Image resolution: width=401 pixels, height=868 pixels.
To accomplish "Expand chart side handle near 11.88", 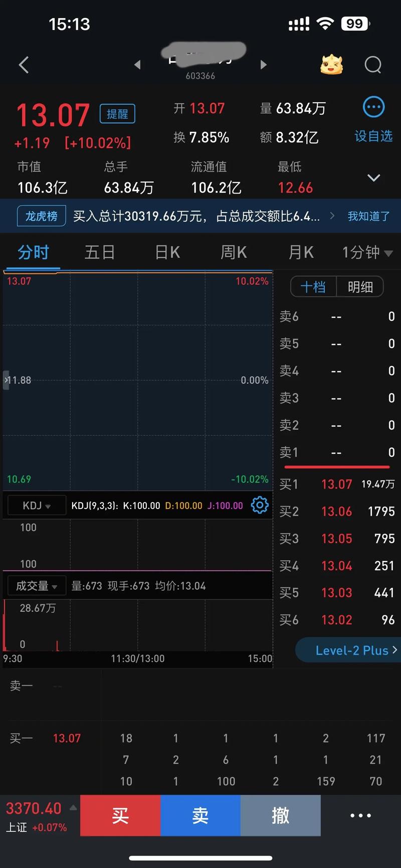I will point(6,380).
